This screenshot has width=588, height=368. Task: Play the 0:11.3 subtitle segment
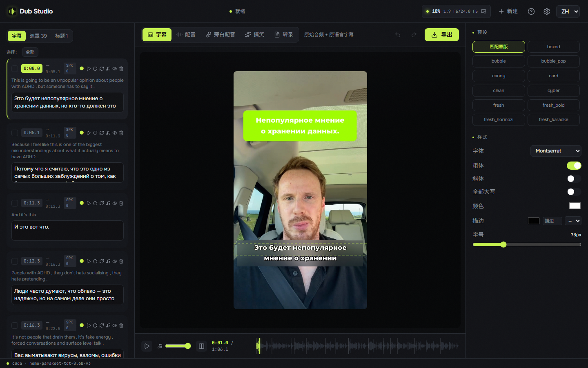89,203
